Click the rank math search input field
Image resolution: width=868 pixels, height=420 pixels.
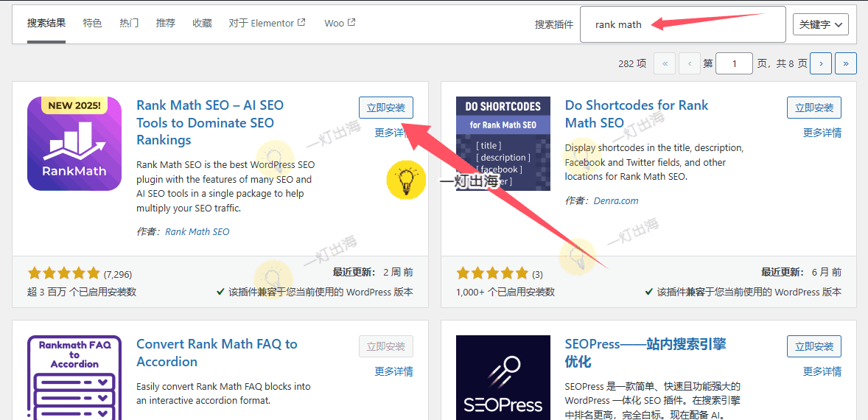[x=682, y=24]
